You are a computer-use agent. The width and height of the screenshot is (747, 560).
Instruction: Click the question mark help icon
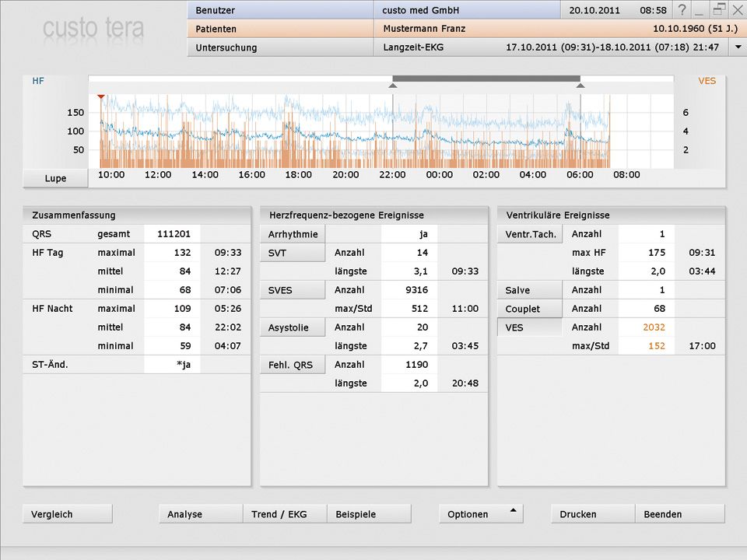tap(682, 10)
